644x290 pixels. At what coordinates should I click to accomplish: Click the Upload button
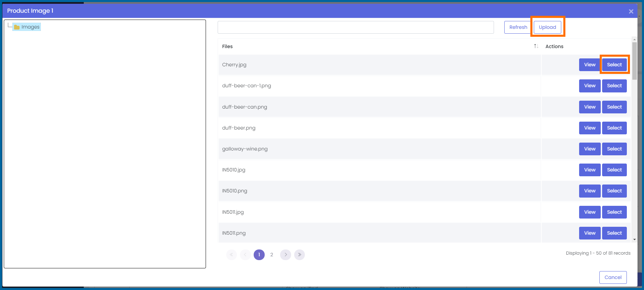click(x=548, y=27)
